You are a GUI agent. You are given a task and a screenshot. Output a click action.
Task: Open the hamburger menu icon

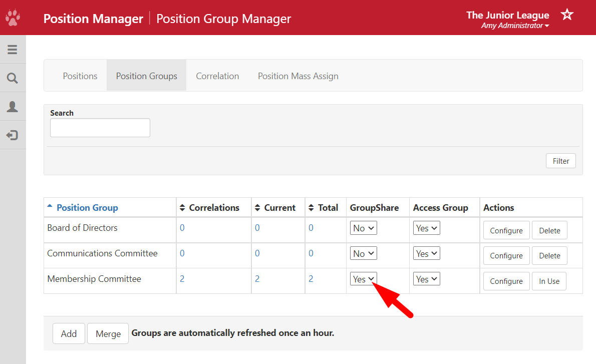tap(12, 50)
